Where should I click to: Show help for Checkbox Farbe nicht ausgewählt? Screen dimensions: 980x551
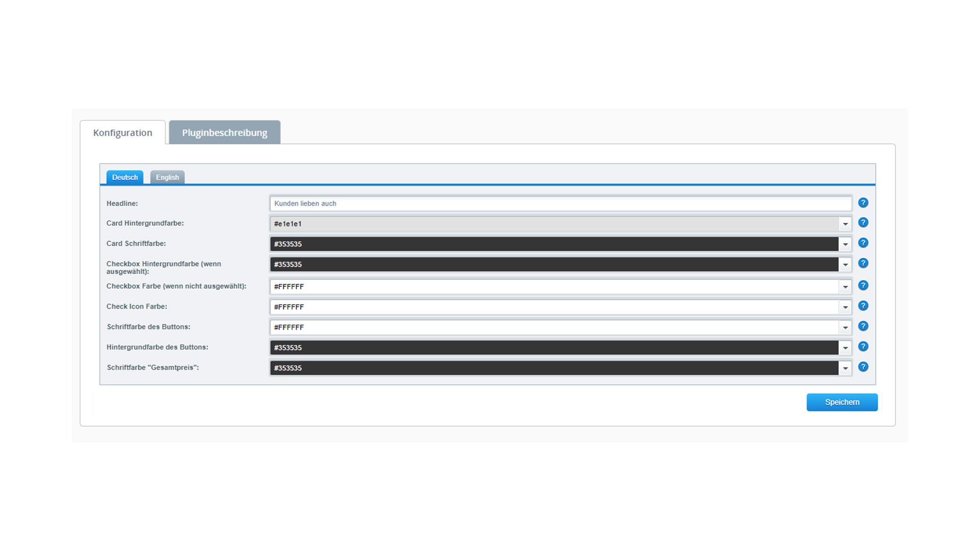pos(863,285)
